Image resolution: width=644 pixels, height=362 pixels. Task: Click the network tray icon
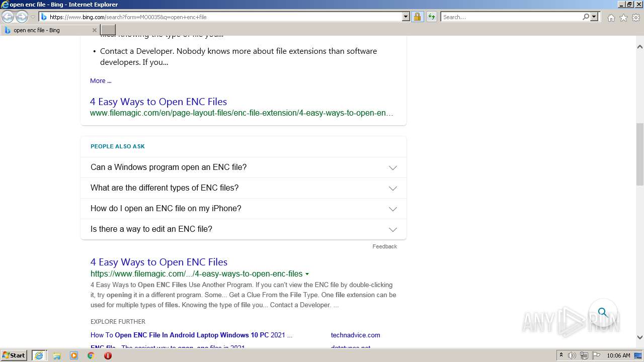point(584,355)
